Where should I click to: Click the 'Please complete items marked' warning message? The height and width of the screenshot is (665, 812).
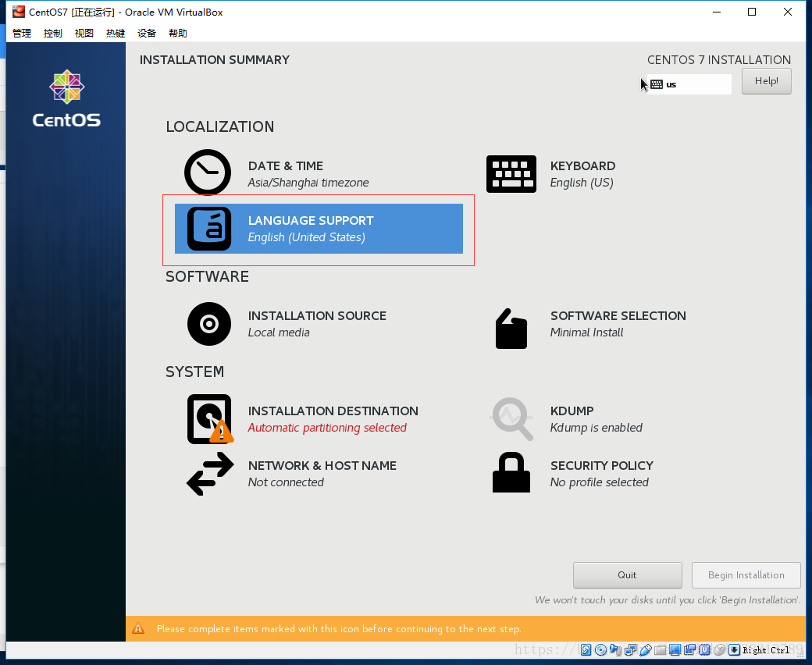pyautogui.click(x=339, y=629)
